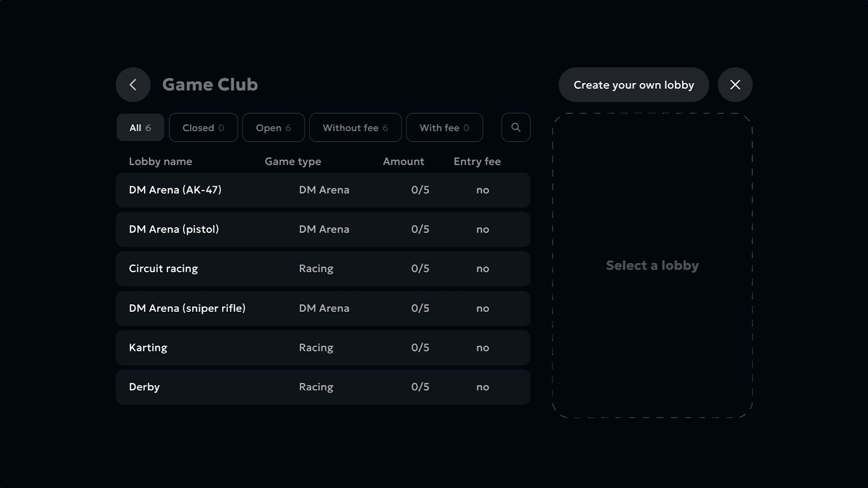Pick the DM Arena (sniper rifle) lobby

323,308
